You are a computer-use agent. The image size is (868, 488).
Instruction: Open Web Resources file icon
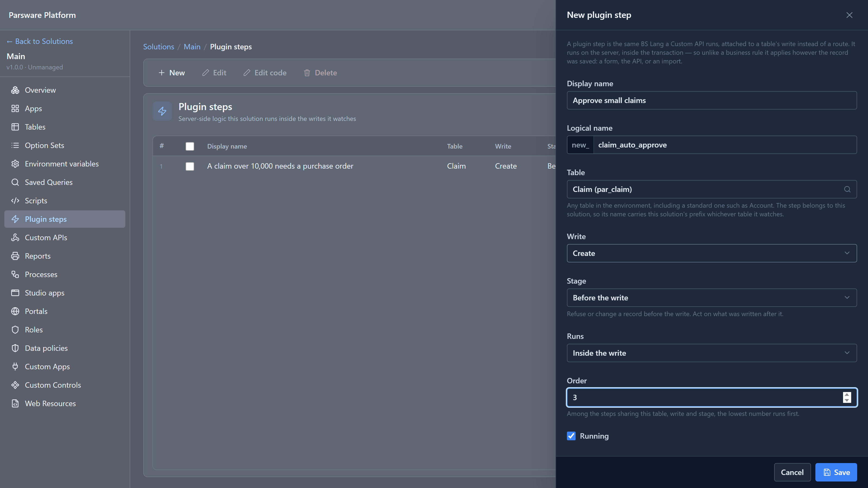(15, 403)
